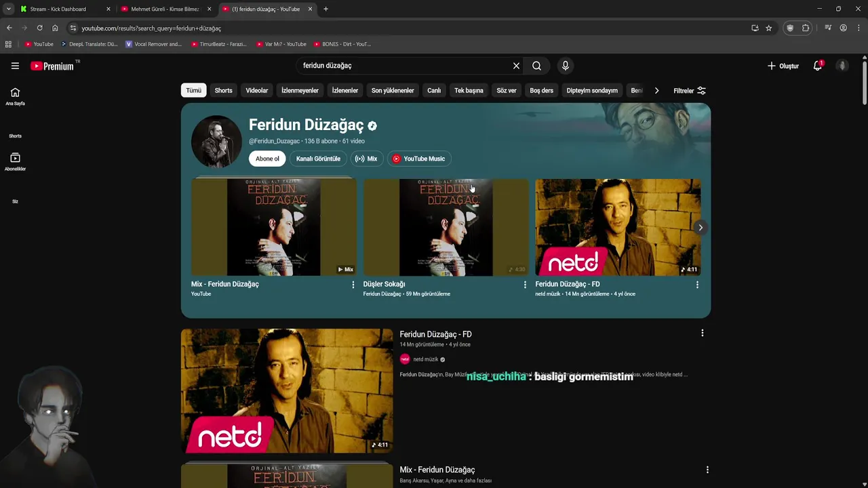Start voice search with microphone
The height and width of the screenshot is (488, 868).
click(565, 66)
